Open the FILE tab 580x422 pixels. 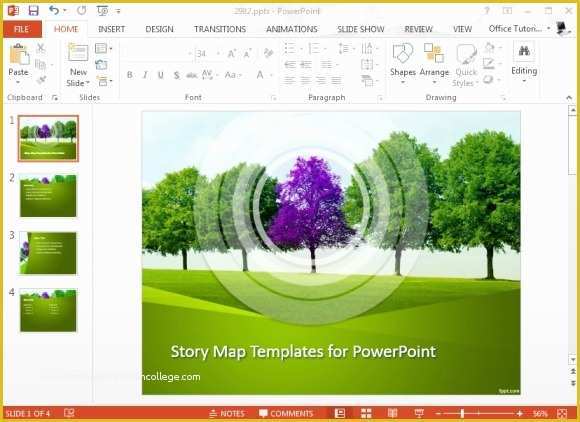(x=22, y=29)
